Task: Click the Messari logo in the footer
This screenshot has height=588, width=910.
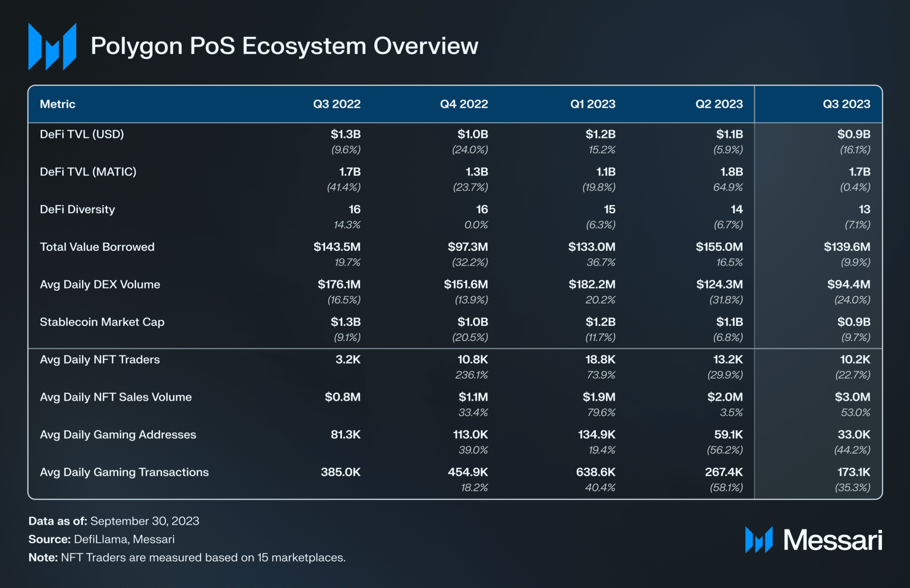Action: 813,540
